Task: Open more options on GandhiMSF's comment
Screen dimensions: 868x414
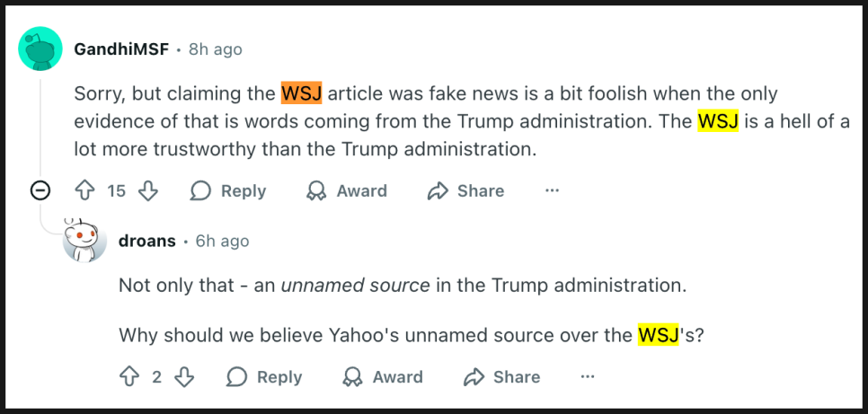Action: point(552,190)
